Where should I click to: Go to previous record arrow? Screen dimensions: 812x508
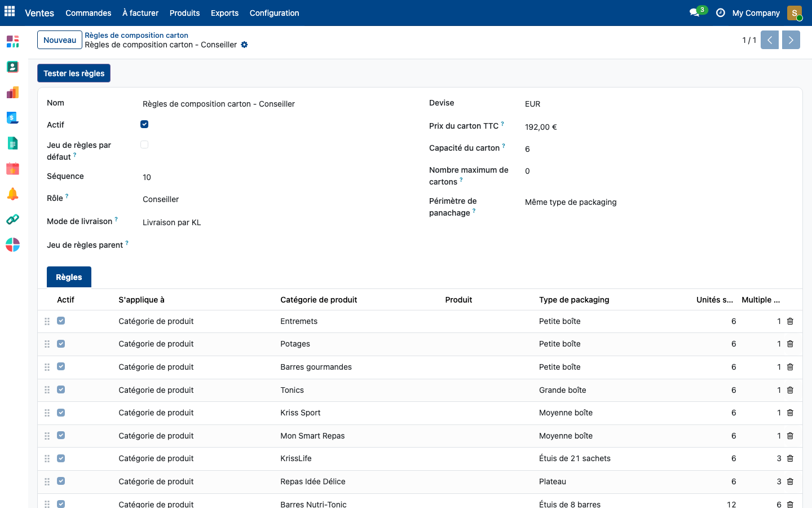[x=770, y=40]
